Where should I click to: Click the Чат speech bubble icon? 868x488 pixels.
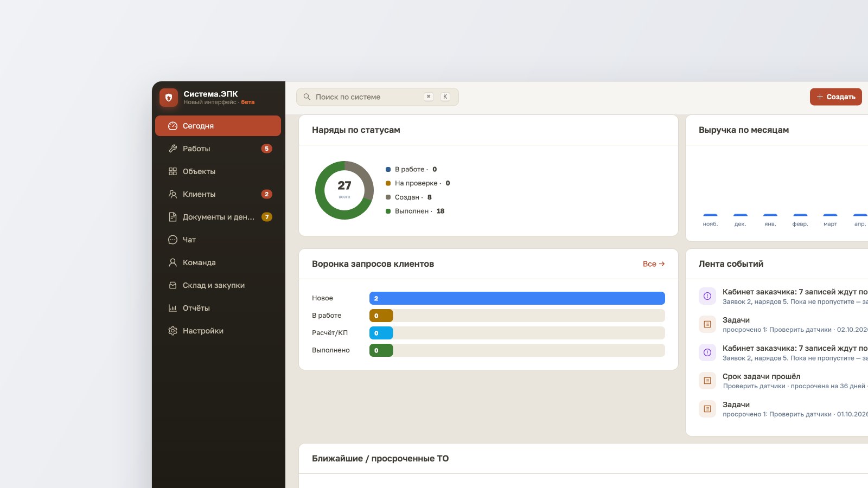[173, 240]
